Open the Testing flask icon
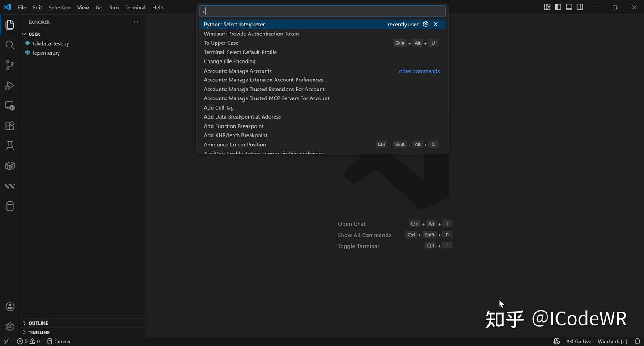The width and height of the screenshot is (644, 346). (10, 146)
